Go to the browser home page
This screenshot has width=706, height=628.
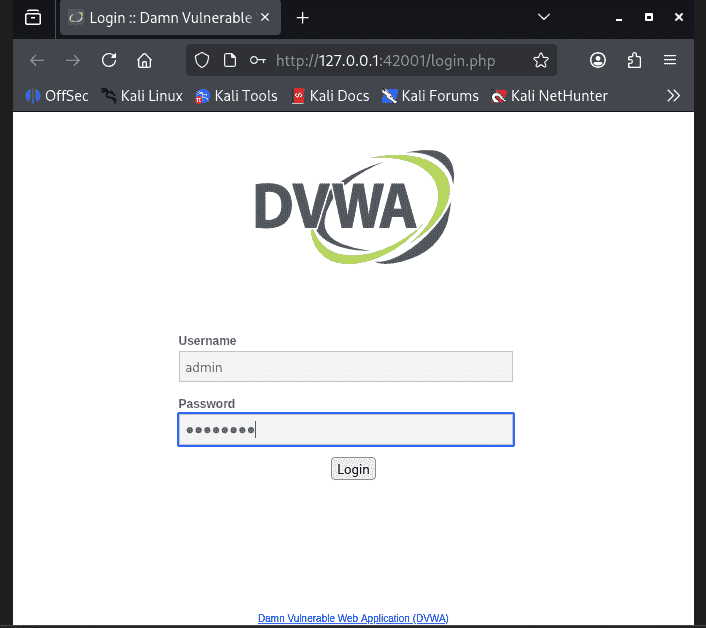click(x=145, y=60)
